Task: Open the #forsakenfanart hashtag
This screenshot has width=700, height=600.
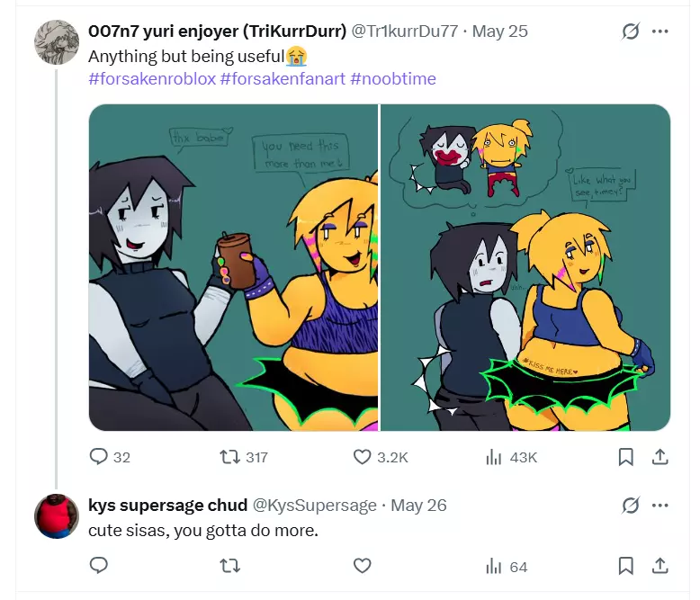Action: [283, 79]
